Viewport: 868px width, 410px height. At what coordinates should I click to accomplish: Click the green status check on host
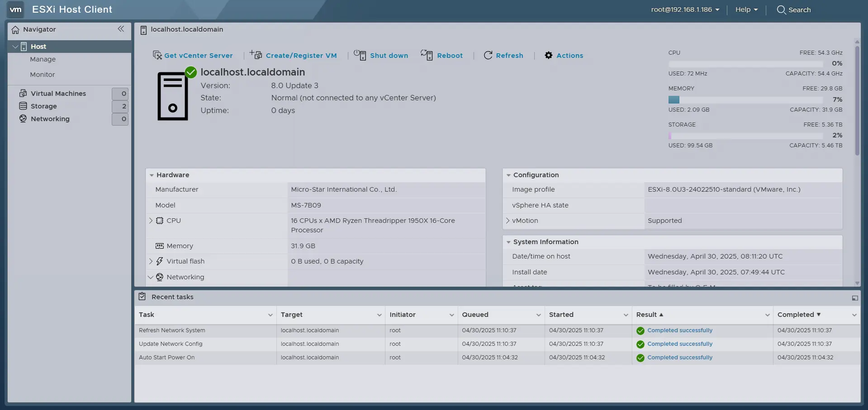(191, 72)
